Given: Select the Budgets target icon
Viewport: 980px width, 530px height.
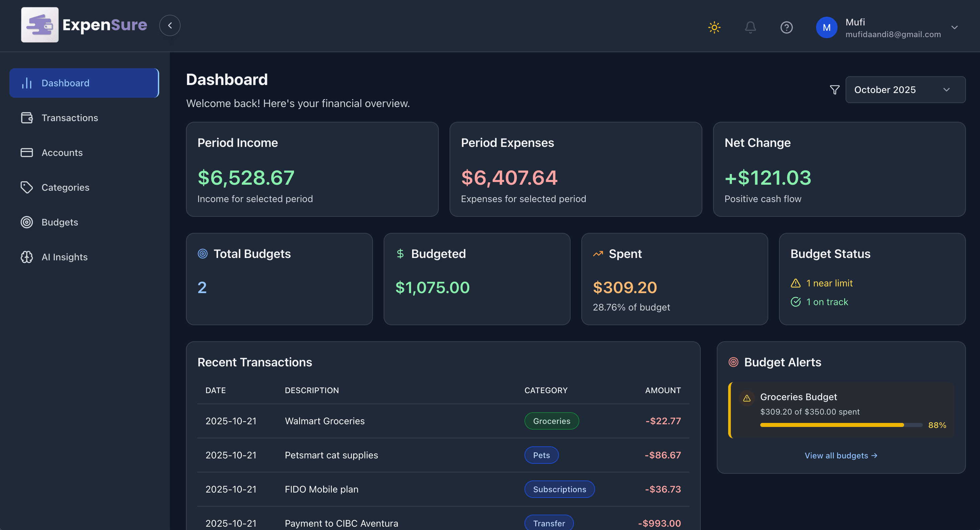Looking at the screenshot, I should point(27,222).
